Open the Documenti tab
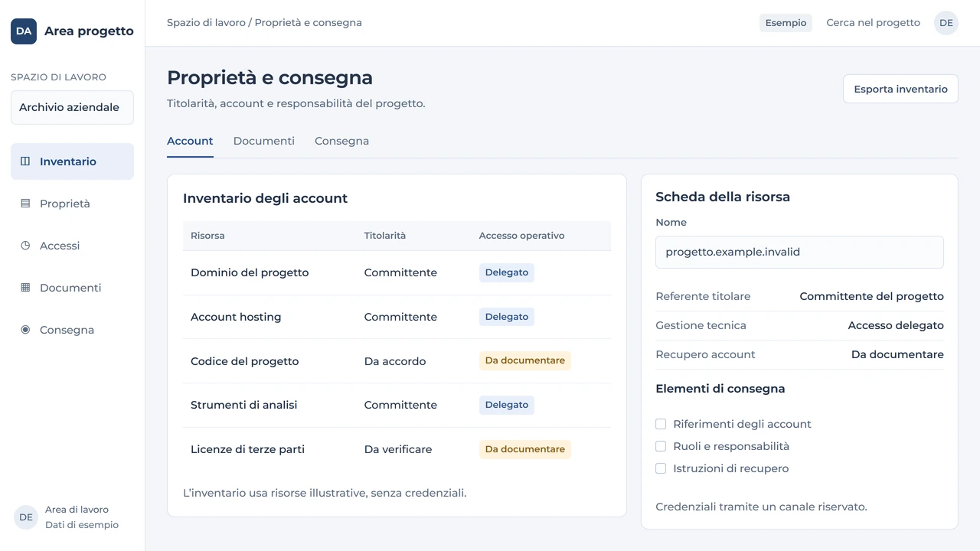This screenshot has width=980, height=551. point(264,141)
